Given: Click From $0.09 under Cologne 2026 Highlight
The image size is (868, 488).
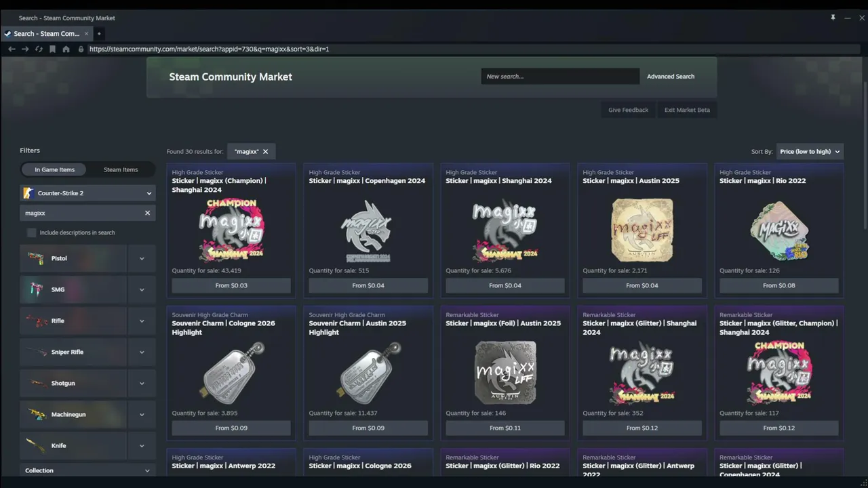Looking at the screenshot, I should point(231,428).
